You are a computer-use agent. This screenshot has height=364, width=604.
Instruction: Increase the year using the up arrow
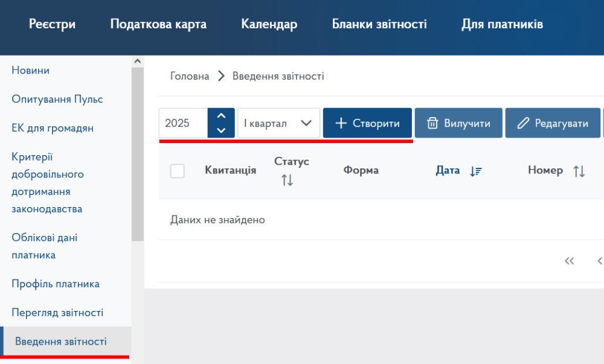pyautogui.click(x=222, y=115)
